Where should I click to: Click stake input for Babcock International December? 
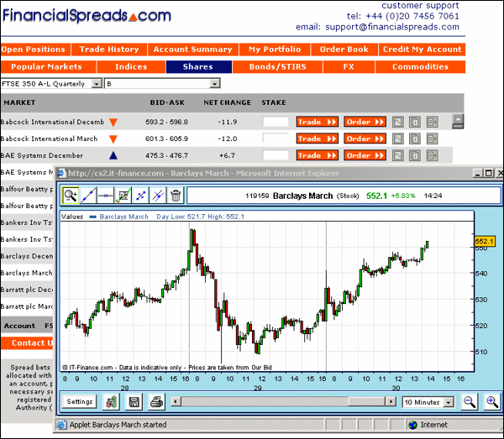[x=276, y=122]
